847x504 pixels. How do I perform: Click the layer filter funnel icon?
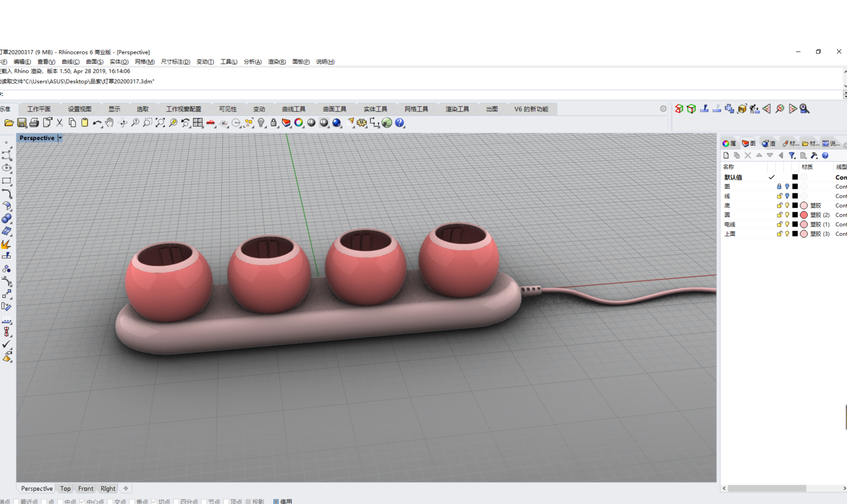click(x=792, y=156)
